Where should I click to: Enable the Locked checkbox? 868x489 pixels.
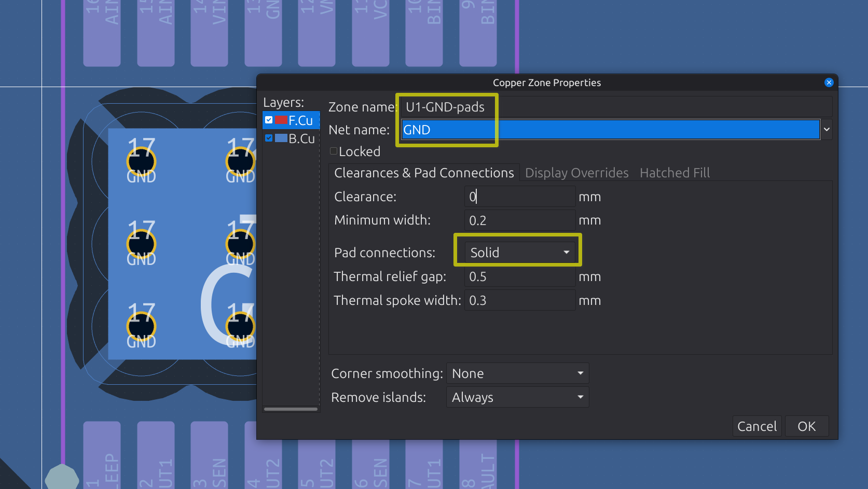click(334, 151)
